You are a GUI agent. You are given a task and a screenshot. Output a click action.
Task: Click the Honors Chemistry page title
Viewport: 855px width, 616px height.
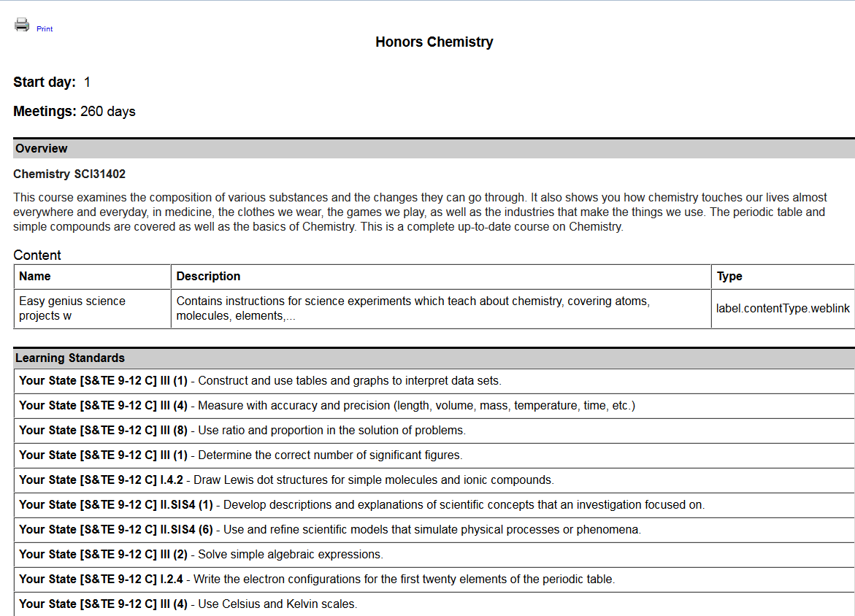(434, 42)
